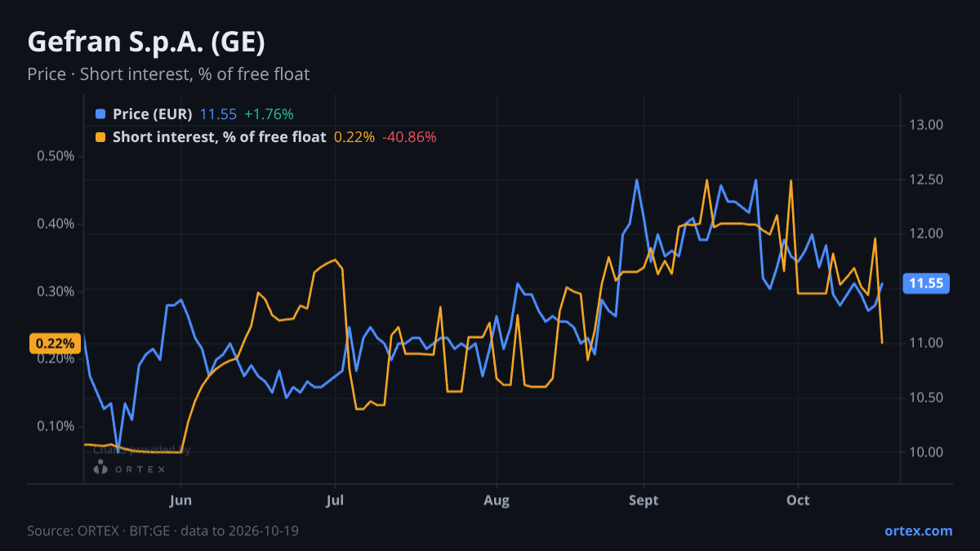Click the ORTEX logo icon in the chart
980x551 pixels.
coord(101,468)
